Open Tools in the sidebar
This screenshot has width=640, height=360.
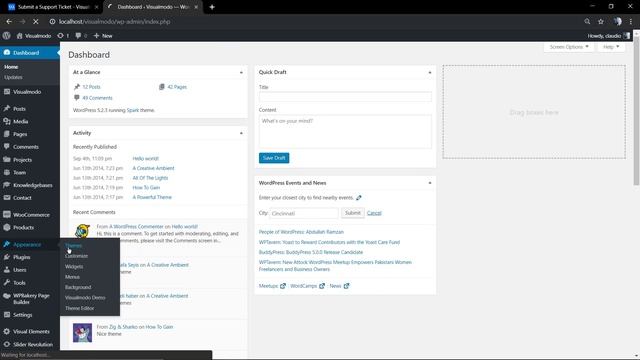tap(19, 283)
